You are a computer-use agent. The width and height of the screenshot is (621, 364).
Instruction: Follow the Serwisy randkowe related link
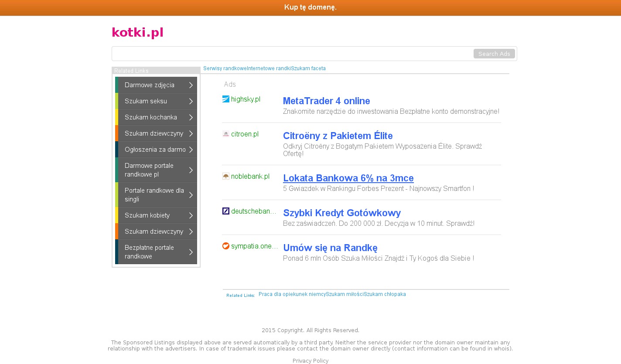225,68
